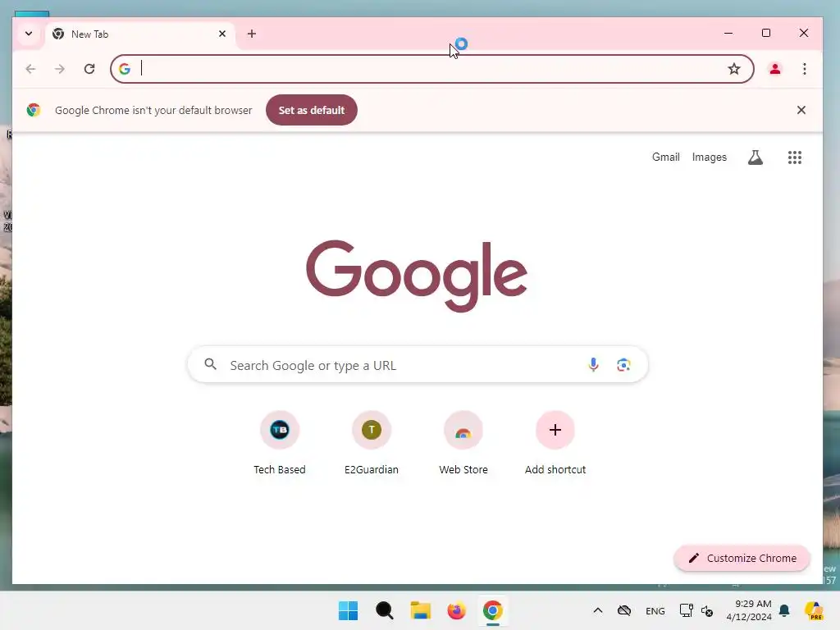Open Windows taskbar search

point(384,610)
